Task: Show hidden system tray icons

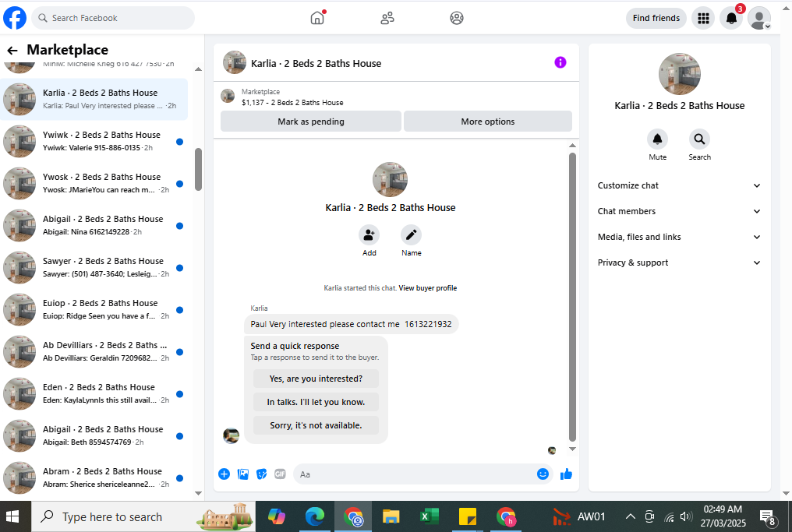Action: (630, 516)
